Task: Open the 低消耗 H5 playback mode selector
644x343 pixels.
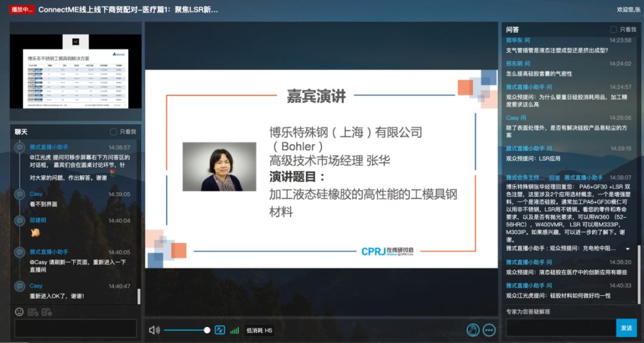Action: click(x=259, y=330)
